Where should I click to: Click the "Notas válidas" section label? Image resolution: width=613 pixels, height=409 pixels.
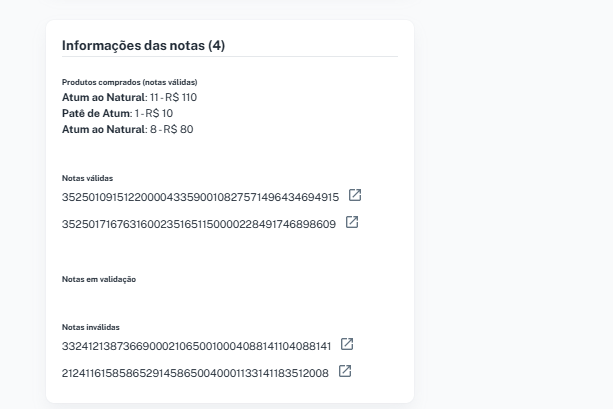87,178
